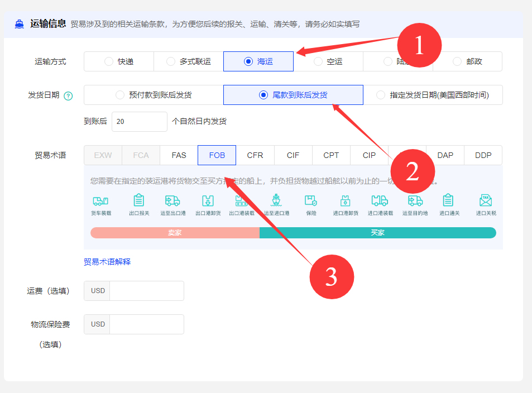
Task: Choose 预付款到账后发货 delivery option
Action: [x=154, y=95]
